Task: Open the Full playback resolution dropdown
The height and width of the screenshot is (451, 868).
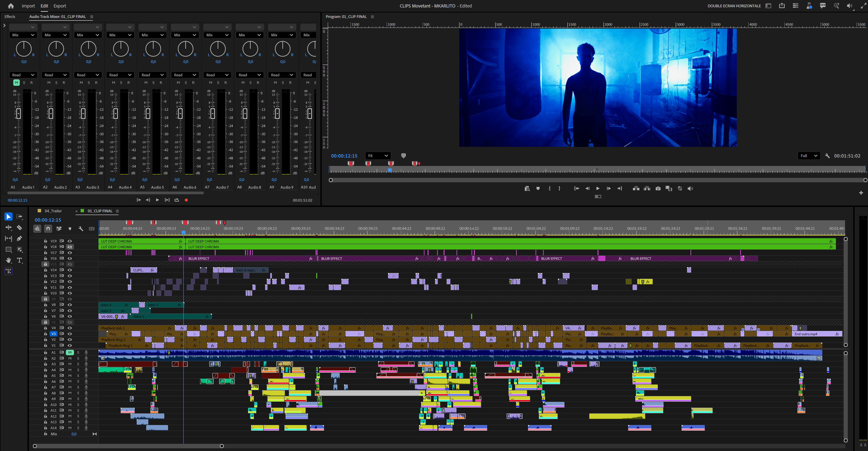Action: (808, 155)
